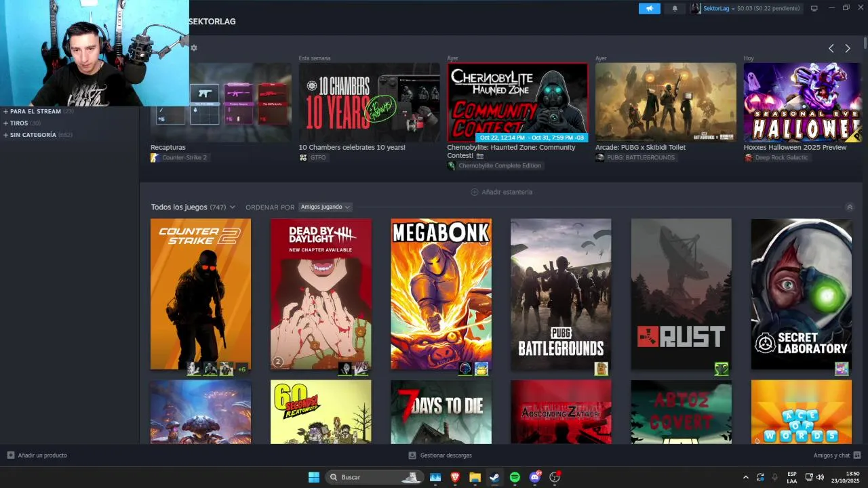Open Amigos y chat
Image resolution: width=868 pixels, height=488 pixels.
[837, 455]
